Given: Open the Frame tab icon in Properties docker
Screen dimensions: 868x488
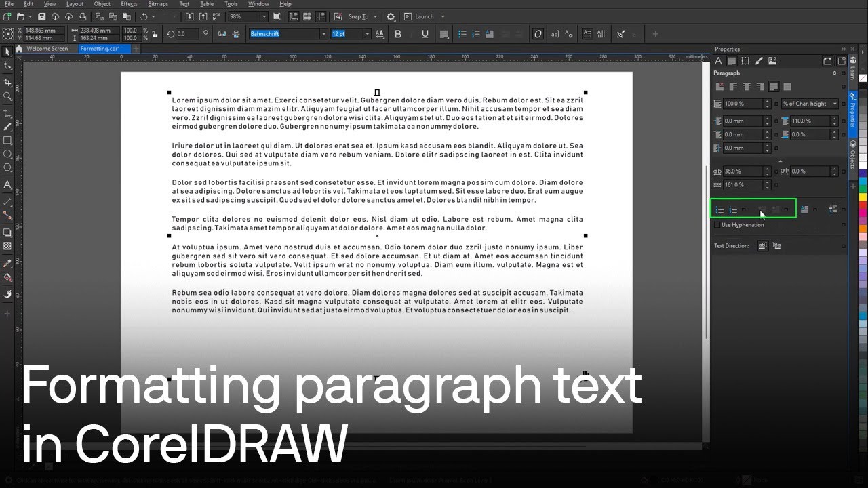Looking at the screenshot, I should (745, 61).
